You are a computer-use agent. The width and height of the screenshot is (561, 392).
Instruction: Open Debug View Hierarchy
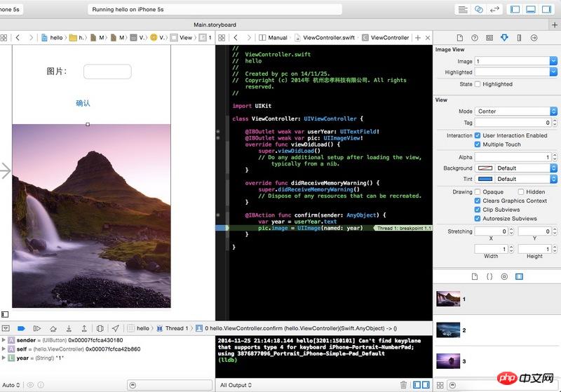(x=100, y=328)
